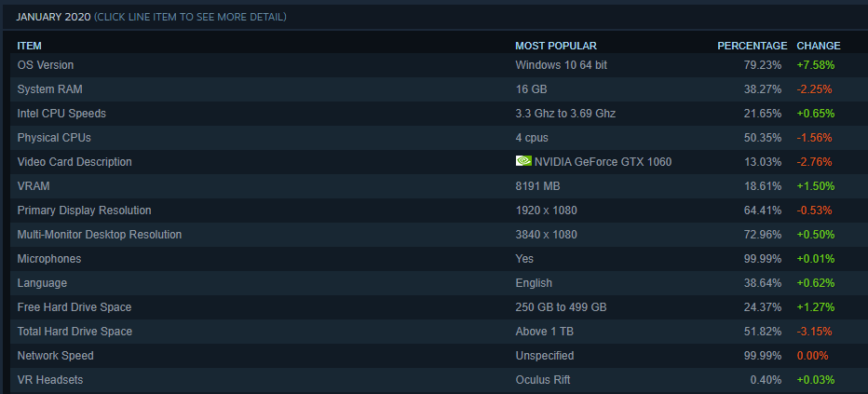The height and width of the screenshot is (394, 868).
Task: Click the NVIDIA GeForce GTX 1060 text
Action: click(x=603, y=162)
